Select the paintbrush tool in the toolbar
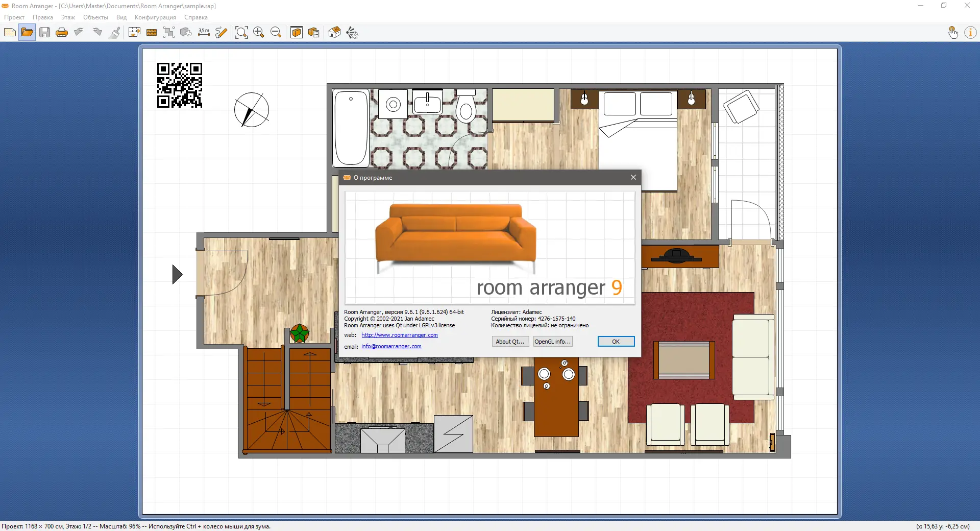Image resolution: width=980 pixels, height=531 pixels. point(115,33)
